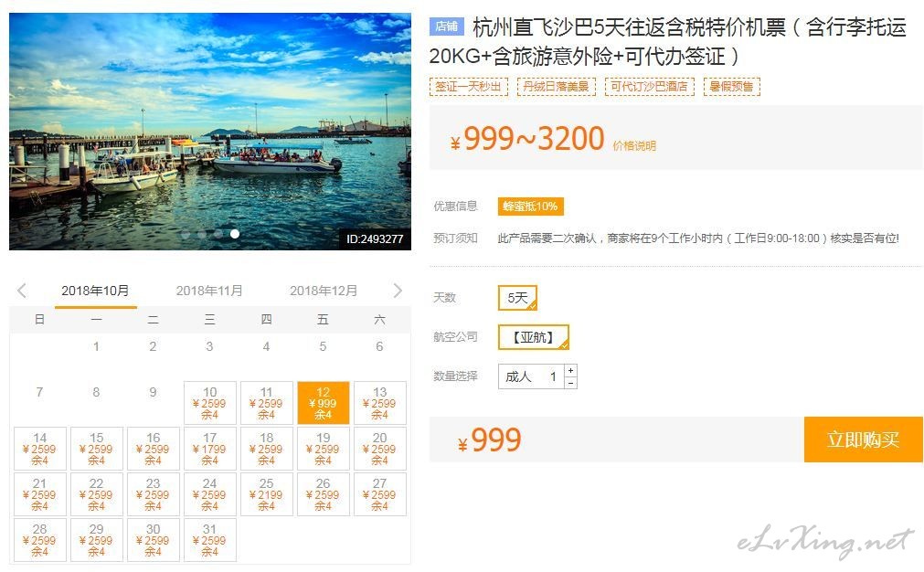Decrease adult quantity with minus button

click(570, 383)
